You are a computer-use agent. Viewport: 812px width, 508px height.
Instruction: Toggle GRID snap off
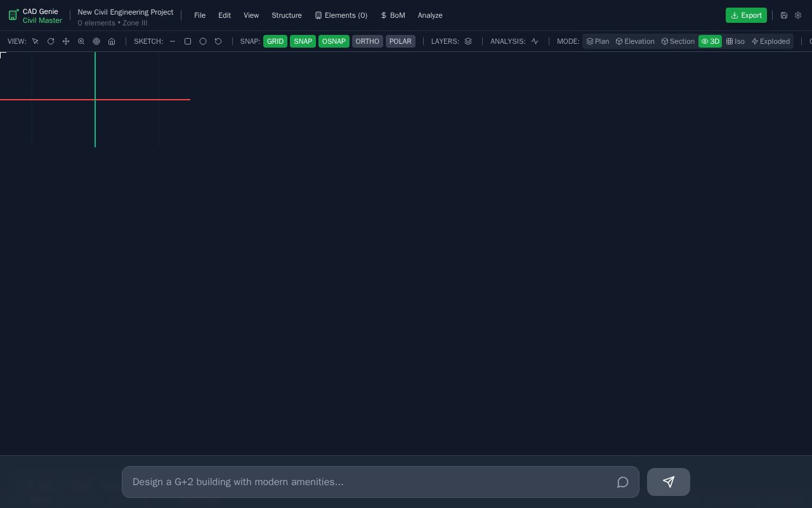point(275,41)
